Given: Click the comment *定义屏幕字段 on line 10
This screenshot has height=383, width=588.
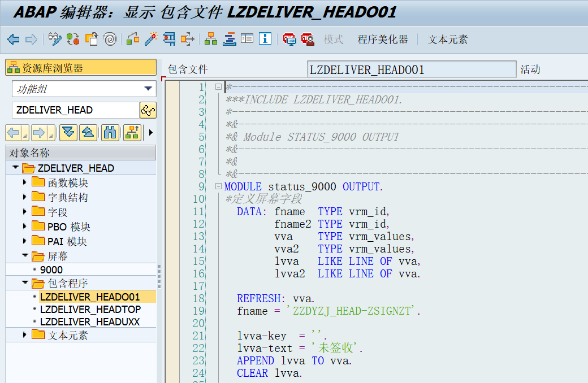Looking at the screenshot, I should pyautogui.click(x=263, y=199).
